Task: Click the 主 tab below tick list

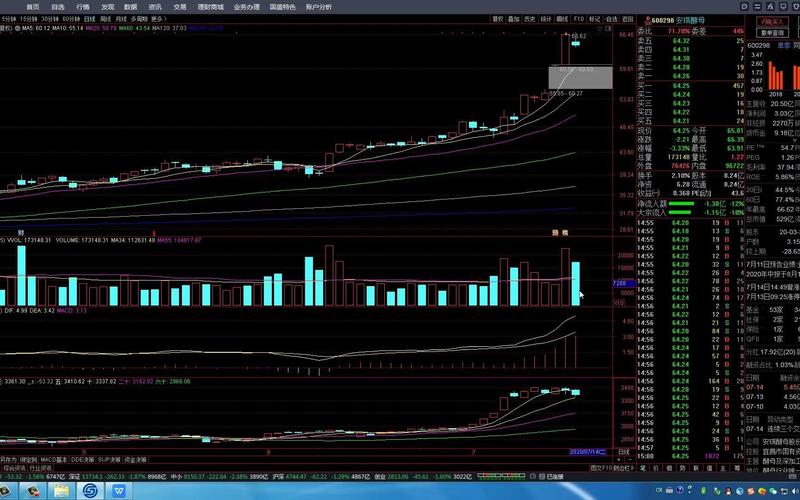Action: [723, 468]
